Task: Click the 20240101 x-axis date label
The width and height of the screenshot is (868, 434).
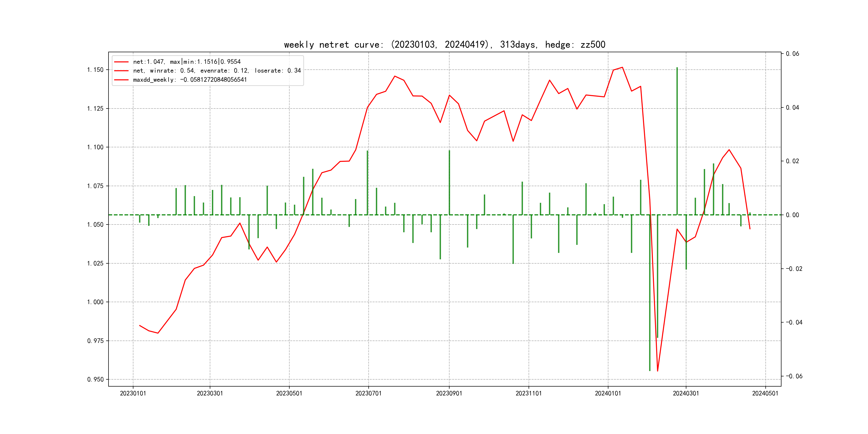Action: (x=608, y=394)
